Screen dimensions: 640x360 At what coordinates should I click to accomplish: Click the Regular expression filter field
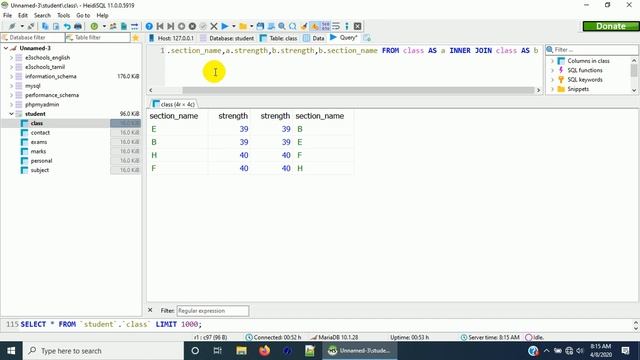point(213,311)
